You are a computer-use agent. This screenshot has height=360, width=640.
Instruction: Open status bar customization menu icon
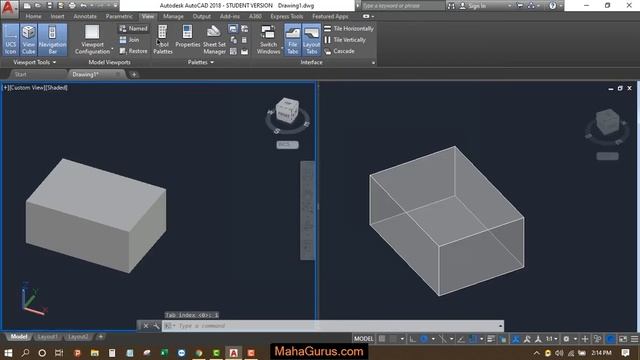pos(634,339)
